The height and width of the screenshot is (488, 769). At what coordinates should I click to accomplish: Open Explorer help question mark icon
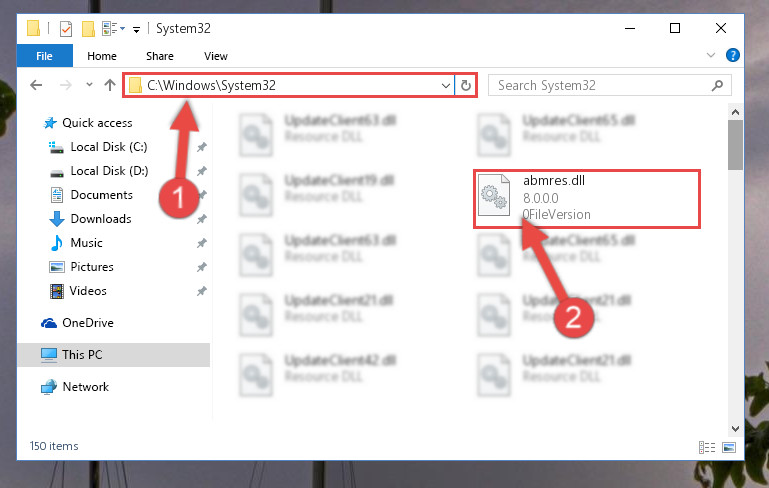click(x=733, y=55)
